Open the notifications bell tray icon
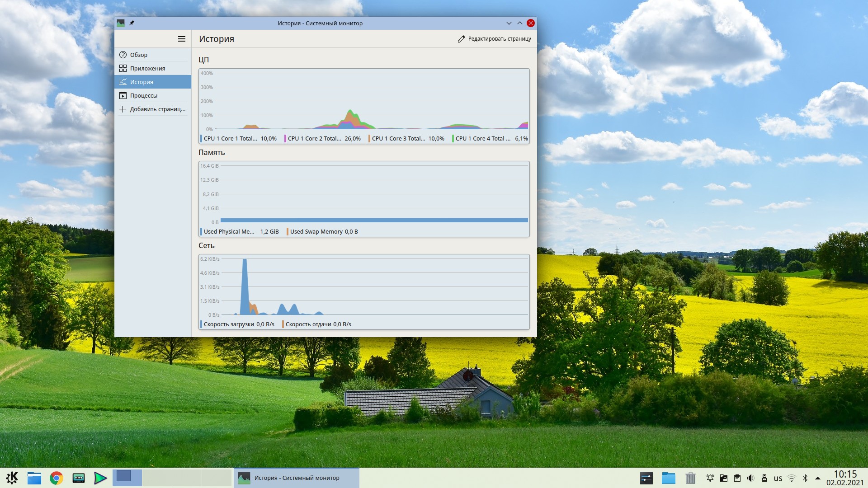The image size is (868, 488). [710, 478]
